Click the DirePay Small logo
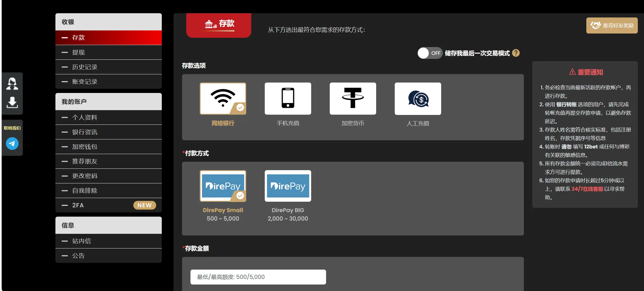 pos(223,186)
